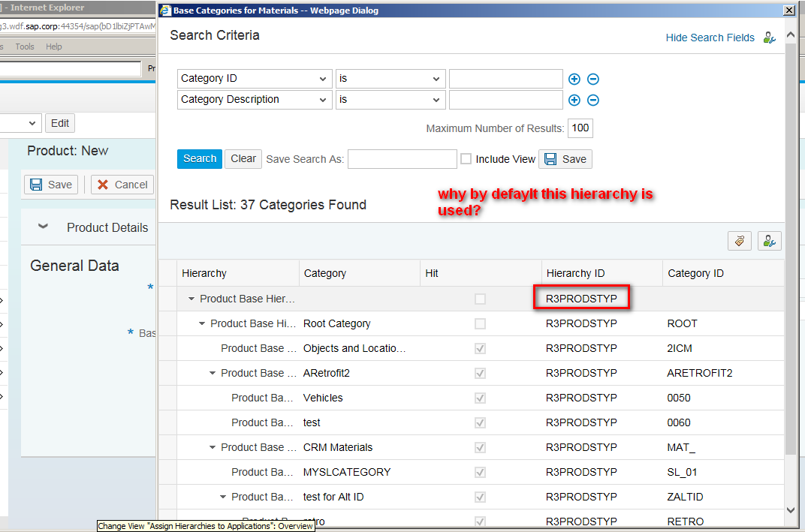
Task: Collapse the ARetrofit2 tree node
Action: pos(212,373)
